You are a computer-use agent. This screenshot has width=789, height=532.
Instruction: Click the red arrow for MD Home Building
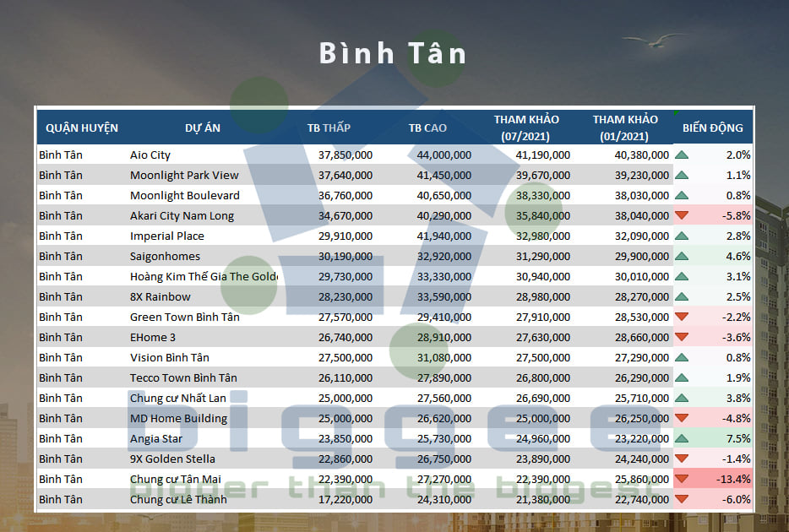point(681,418)
